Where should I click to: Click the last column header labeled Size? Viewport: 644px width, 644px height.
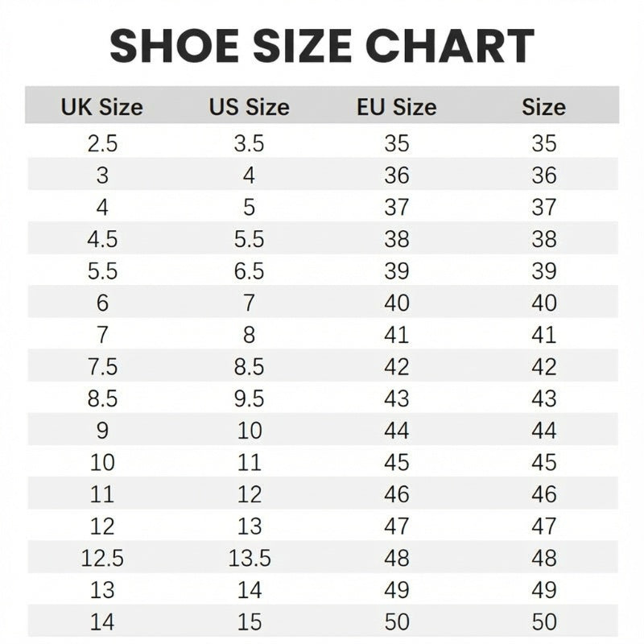(543, 107)
